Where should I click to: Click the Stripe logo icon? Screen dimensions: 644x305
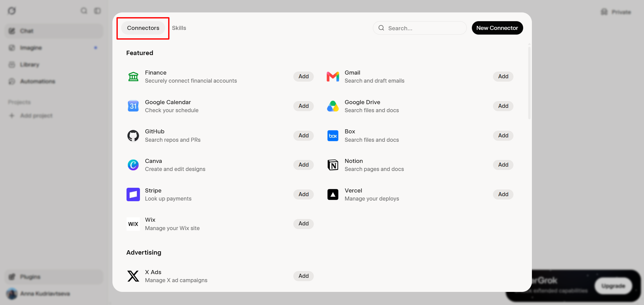tap(133, 194)
